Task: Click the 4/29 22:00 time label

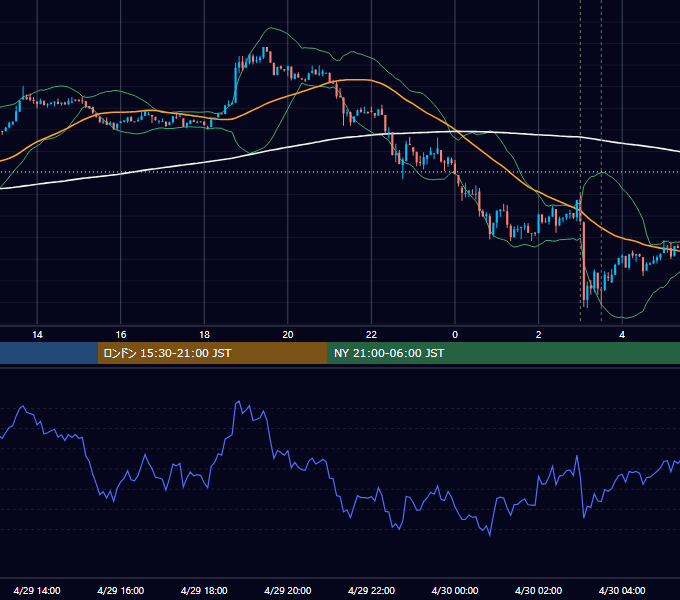Action: 371,590
